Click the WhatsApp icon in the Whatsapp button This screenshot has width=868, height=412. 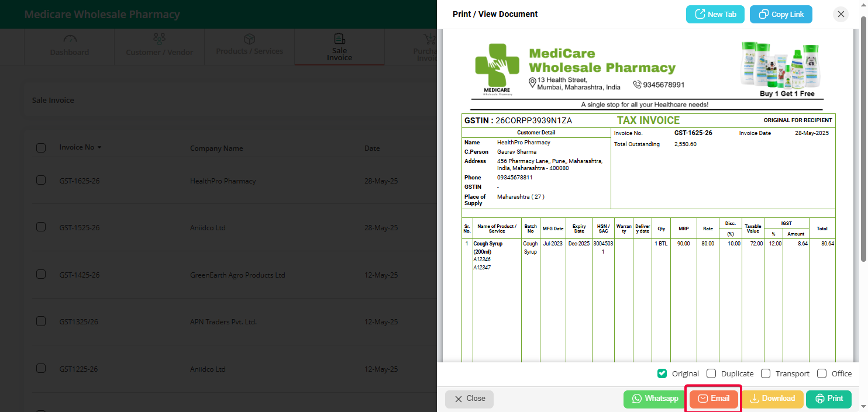tap(637, 399)
